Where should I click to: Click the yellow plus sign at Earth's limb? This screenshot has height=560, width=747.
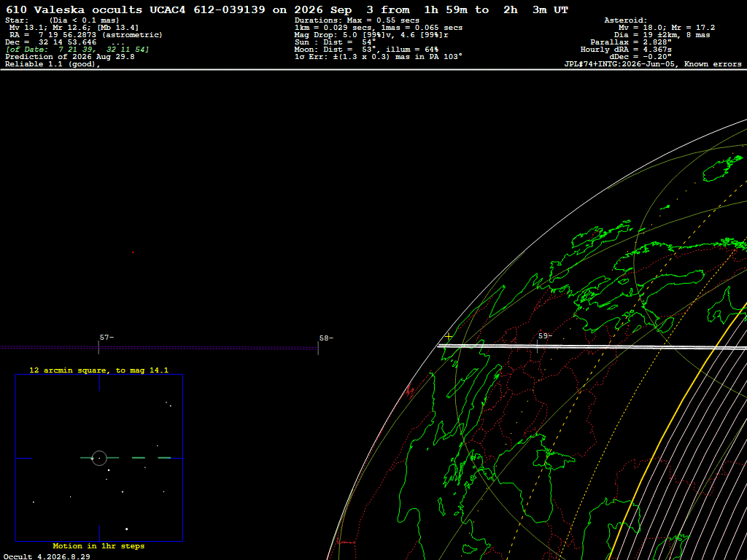click(x=449, y=337)
